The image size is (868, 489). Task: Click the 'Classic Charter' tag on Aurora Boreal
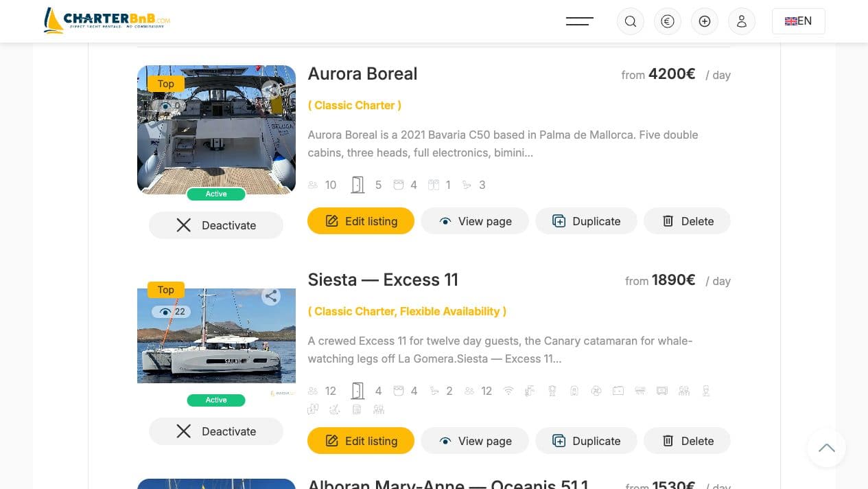point(355,105)
